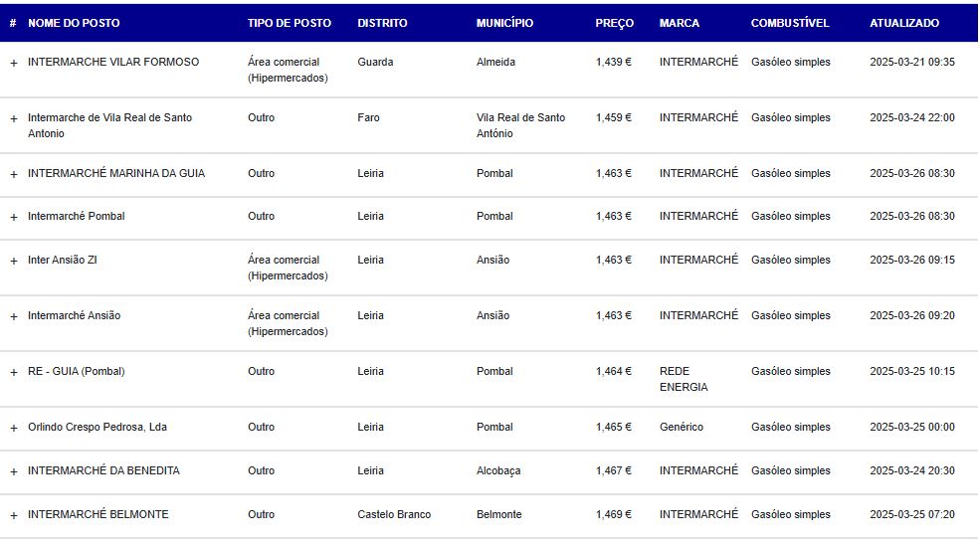Click plus icon for INTERMARCHÉ DA BENEDITA
Viewport: 980px width, 546px height.
(14, 471)
